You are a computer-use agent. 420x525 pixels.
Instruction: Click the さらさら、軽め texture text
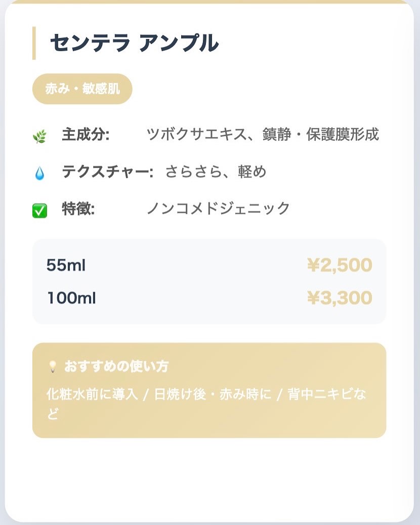(216, 172)
